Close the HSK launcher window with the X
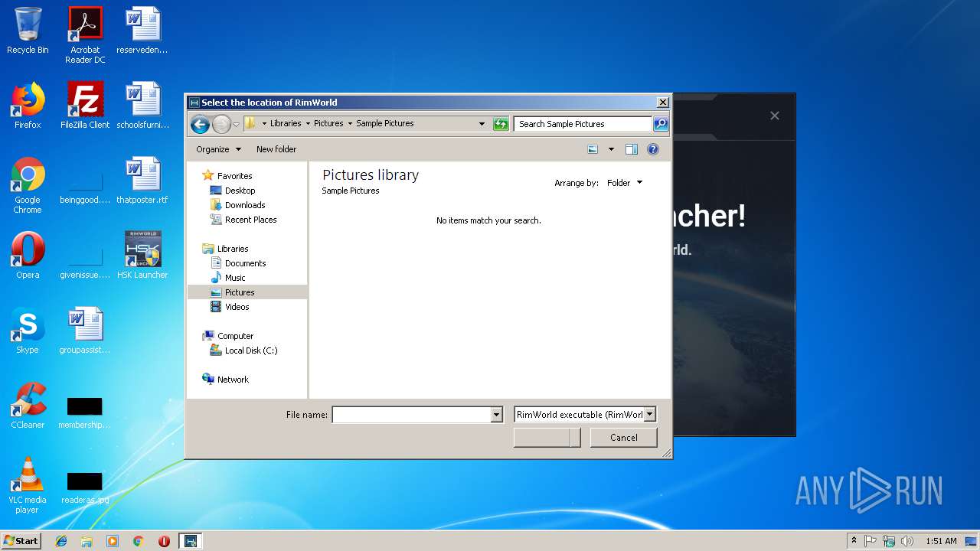 [x=775, y=116]
